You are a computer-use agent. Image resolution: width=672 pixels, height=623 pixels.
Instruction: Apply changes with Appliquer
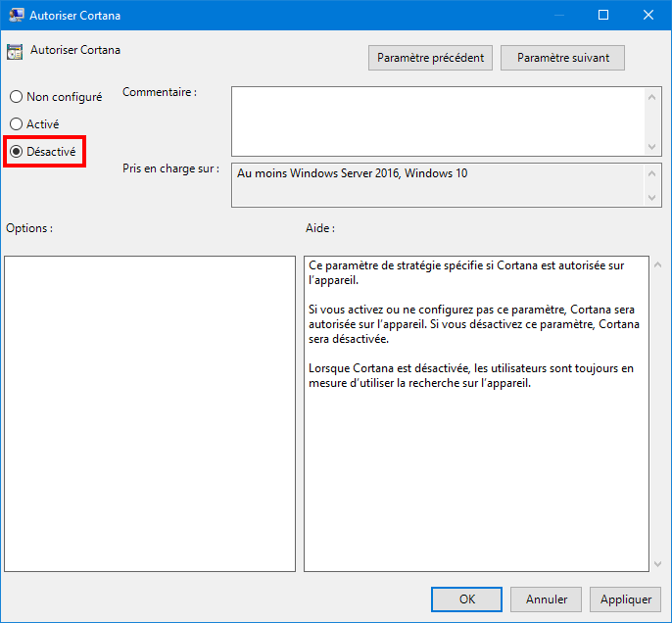coord(625,599)
